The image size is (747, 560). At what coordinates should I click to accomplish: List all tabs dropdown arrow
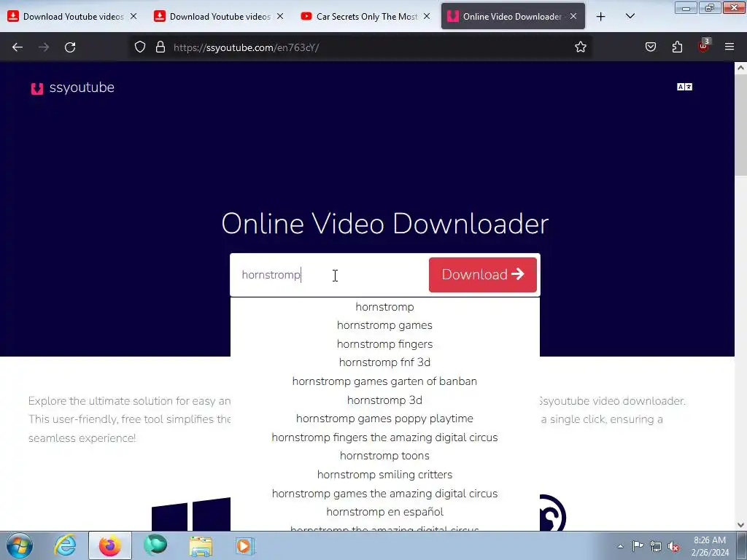pyautogui.click(x=630, y=16)
